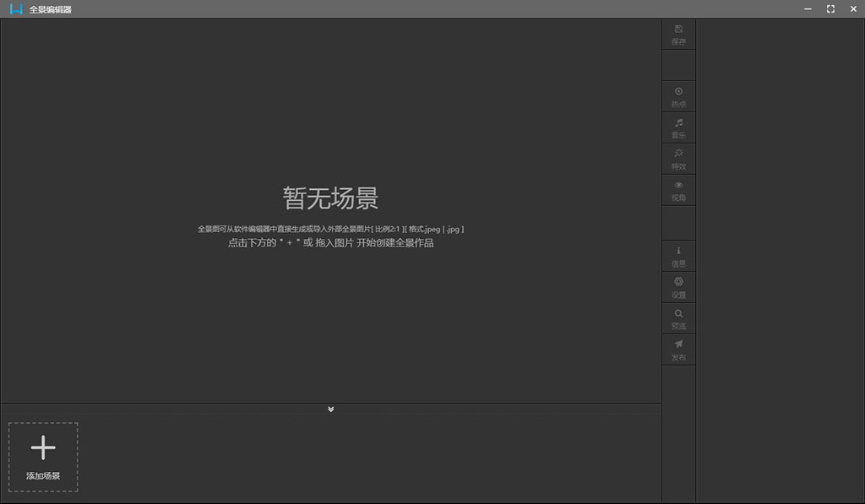Screen dimensions: 865x504
Task: Open the 特效 (Effects) tool
Action: [678, 160]
